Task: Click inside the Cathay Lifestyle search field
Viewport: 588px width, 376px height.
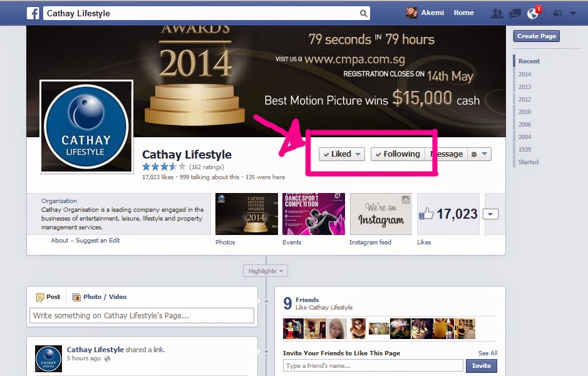Action: pyautogui.click(x=206, y=13)
